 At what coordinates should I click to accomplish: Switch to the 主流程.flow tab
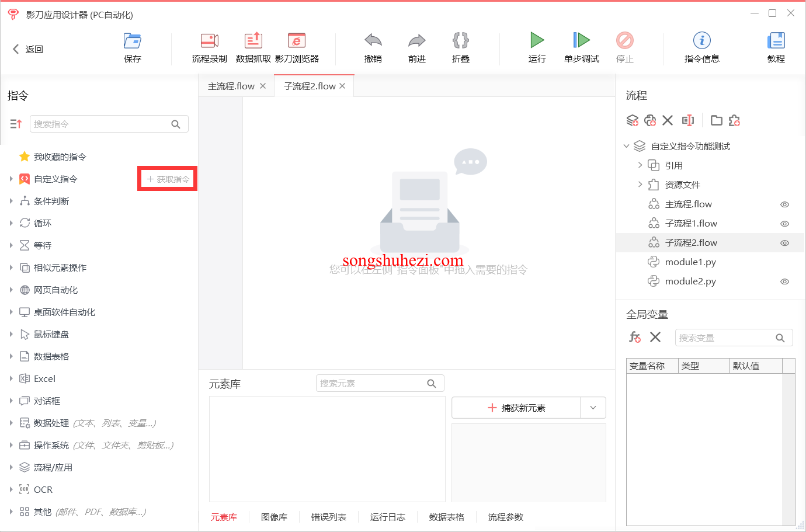pyautogui.click(x=231, y=86)
